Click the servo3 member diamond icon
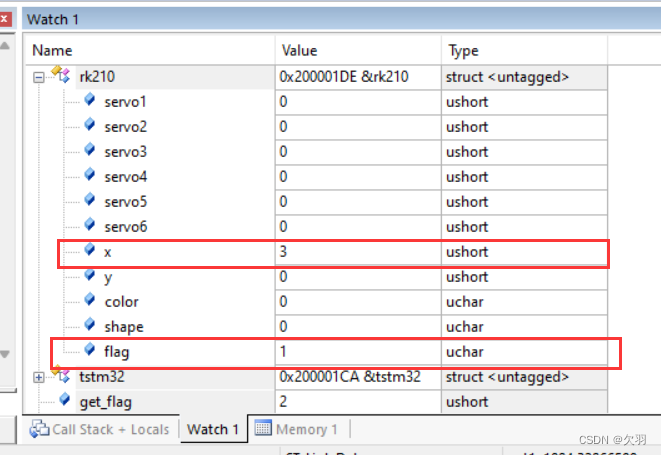This screenshot has width=661, height=455. (89, 149)
